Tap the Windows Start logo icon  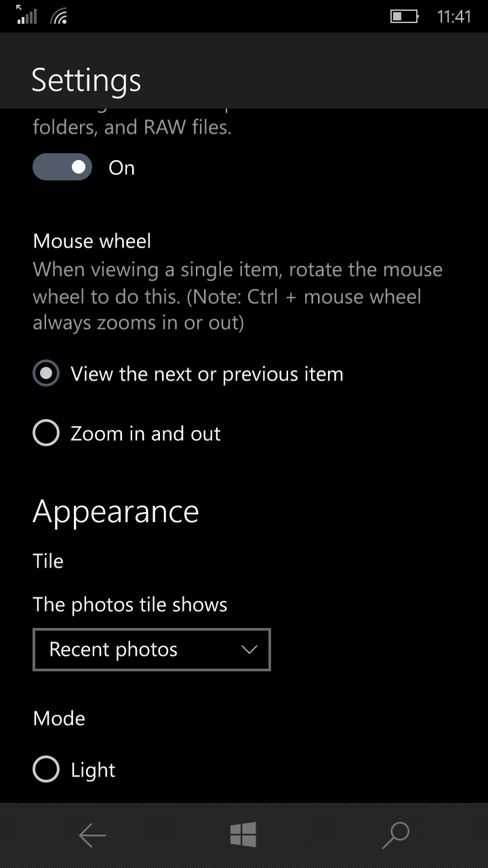click(243, 835)
